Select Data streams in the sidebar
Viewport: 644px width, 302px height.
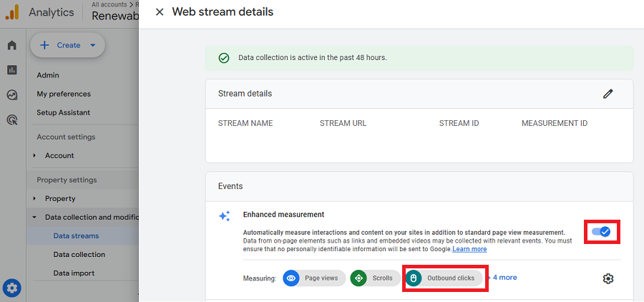click(76, 235)
